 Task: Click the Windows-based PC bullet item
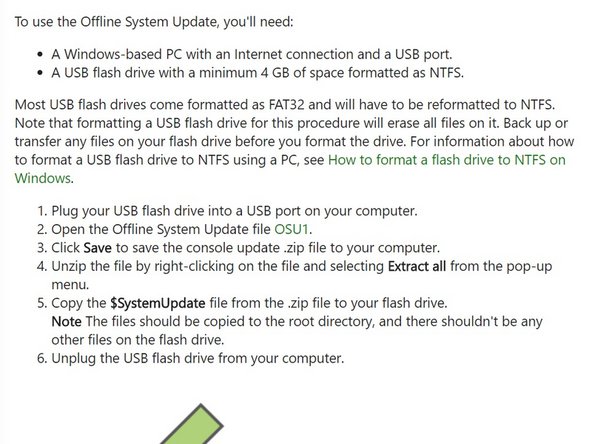click(x=251, y=54)
